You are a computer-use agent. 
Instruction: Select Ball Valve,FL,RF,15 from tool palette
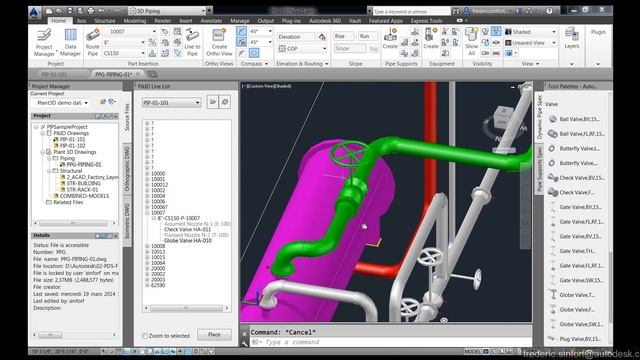coord(576,134)
